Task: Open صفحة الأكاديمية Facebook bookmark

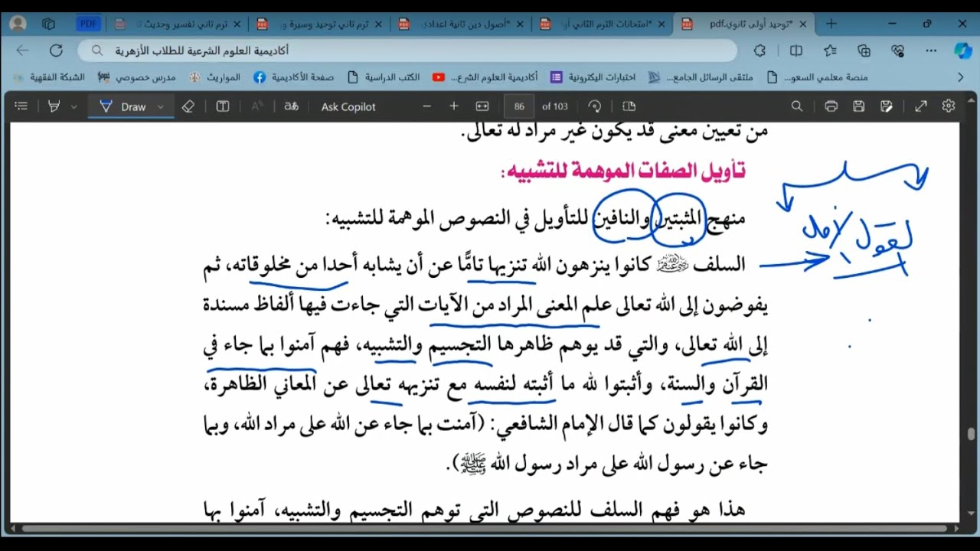Action: click(294, 77)
